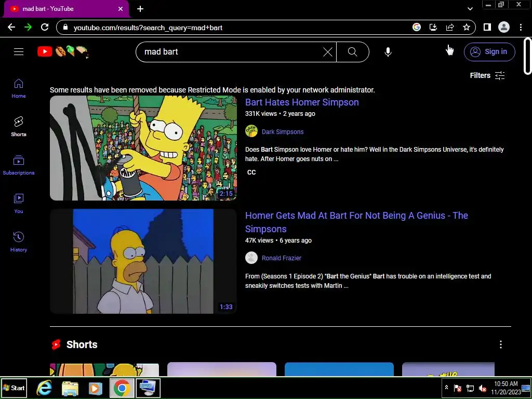Go forward with the green forward arrow
The width and height of the screenshot is (532, 399).
28,28
